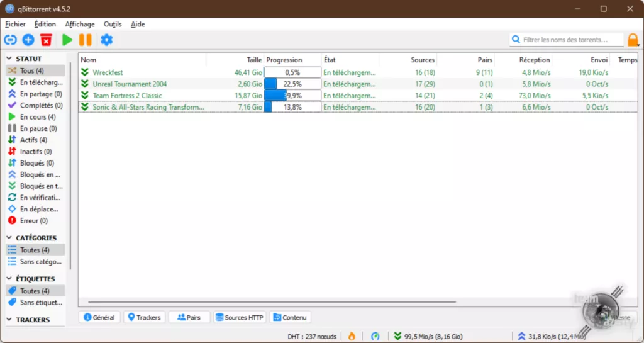
Task: Select the Team Fortress 2 Classic torrent name
Action: click(x=127, y=95)
